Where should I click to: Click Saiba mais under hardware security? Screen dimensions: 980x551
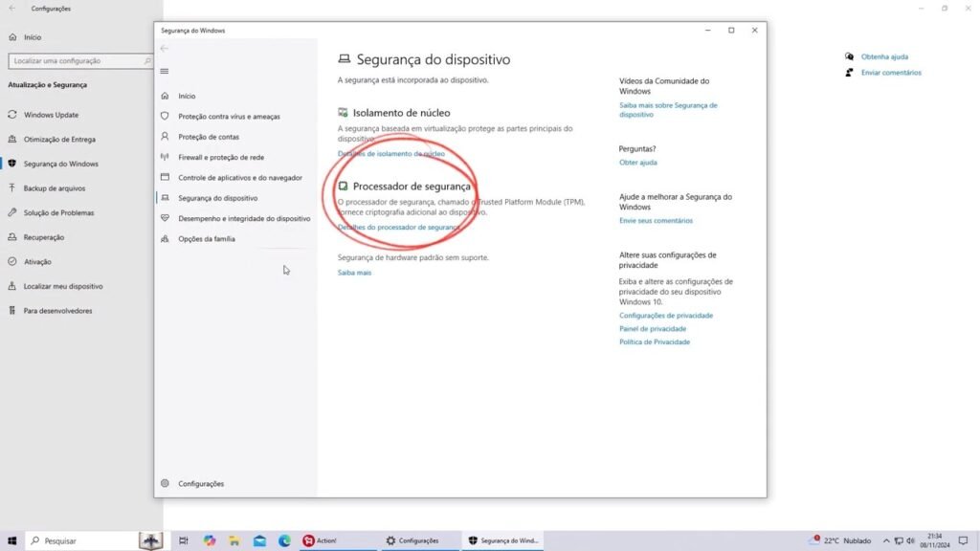354,273
